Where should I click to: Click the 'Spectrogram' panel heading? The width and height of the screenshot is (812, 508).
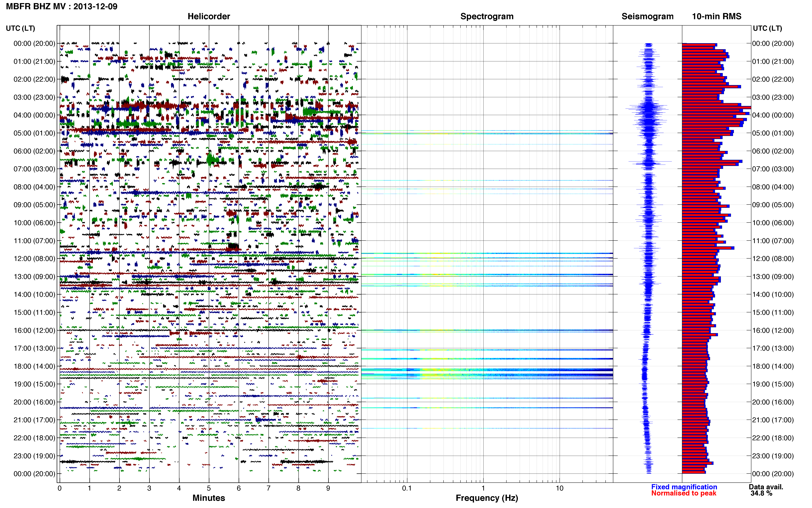click(487, 16)
